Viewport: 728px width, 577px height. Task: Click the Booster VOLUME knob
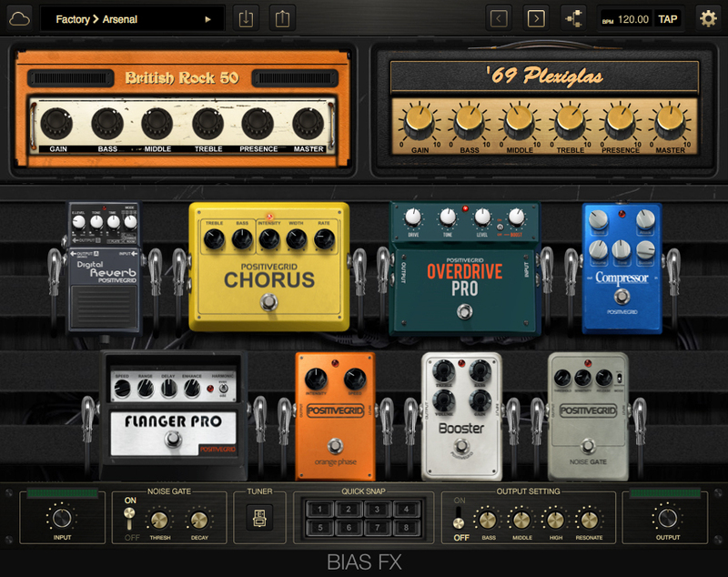pyautogui.click(x=444, y=400)
